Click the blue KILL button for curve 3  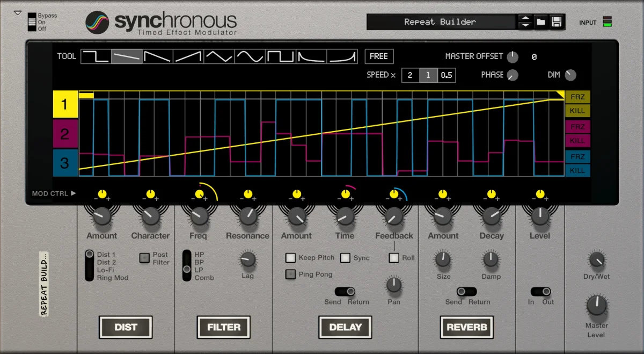point(577,171)
